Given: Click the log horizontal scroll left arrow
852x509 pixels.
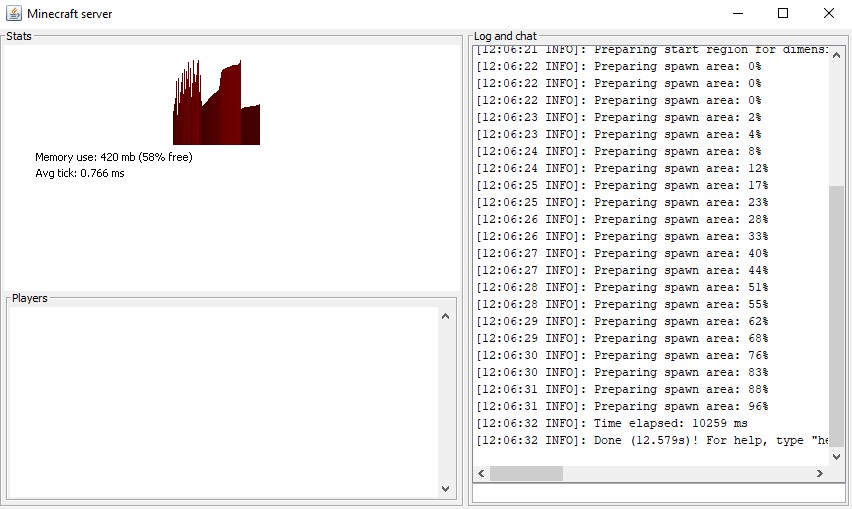Looking at the screenshot, I should pos(481,474).
